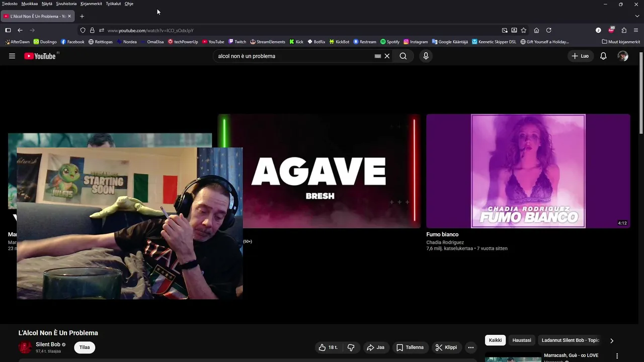Viewport: 644px width, 362px height.
Task: Subscribe with the Tilaa button
Action: tap(85, 347)
